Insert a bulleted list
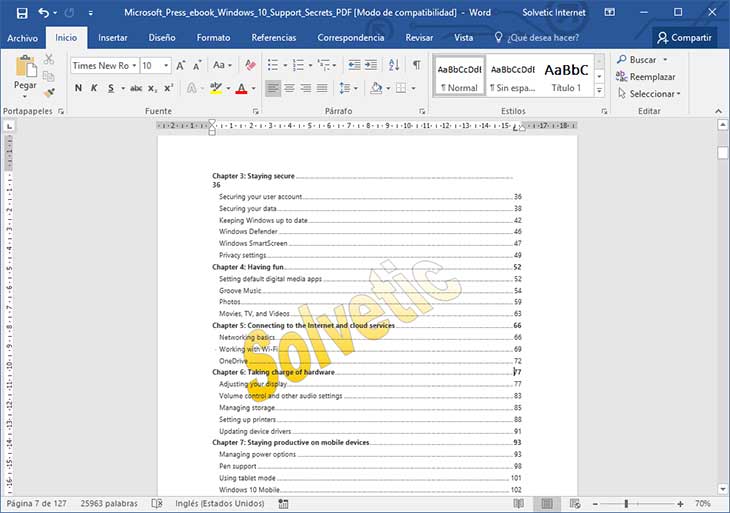The width and height of the screenshot is (730, 513). pyautogui.click(x=273, y=65)
